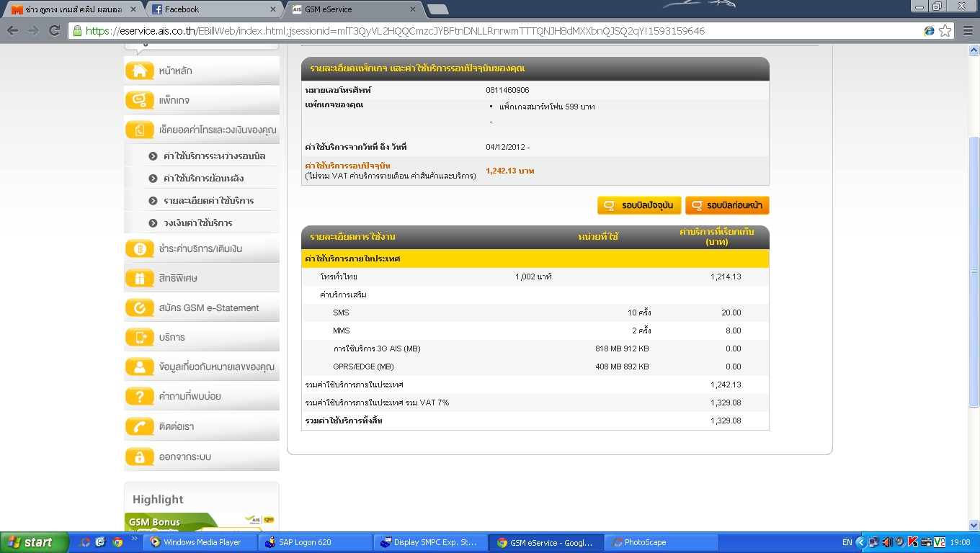Select the GSM eService browser tab
Screen dimensions: 980x553
pos(355,9)
